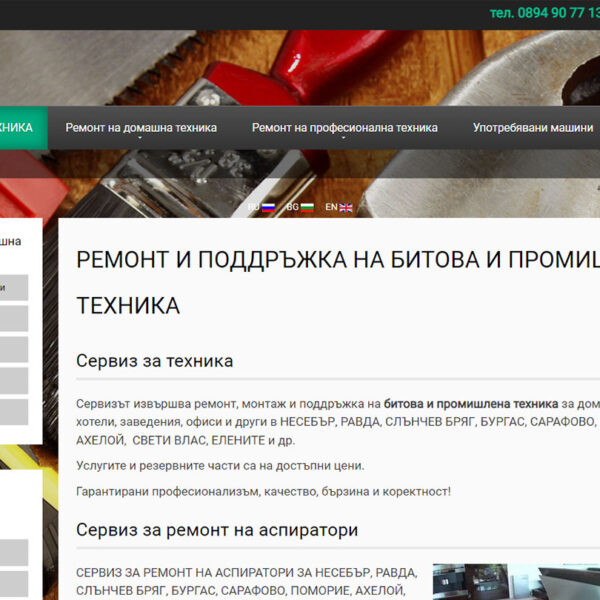600x600 pixels.
Task: Click the Russian flag icon
Action: (268, 207)
